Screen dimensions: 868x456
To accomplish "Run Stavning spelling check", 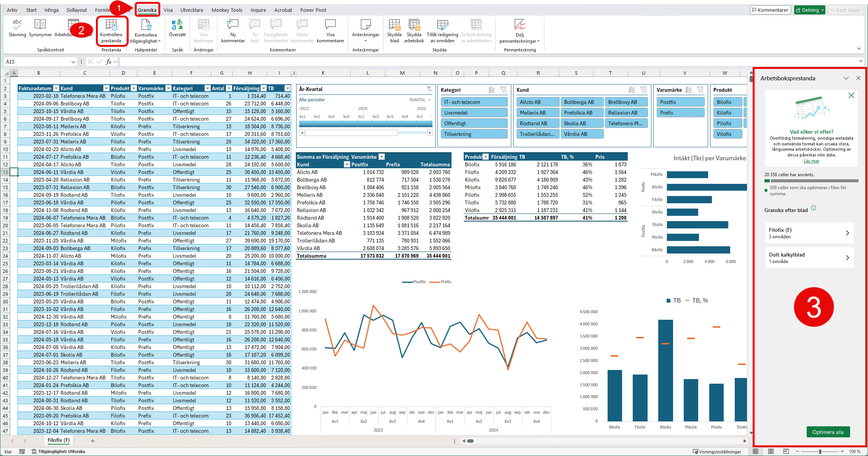I will (17, 30).
